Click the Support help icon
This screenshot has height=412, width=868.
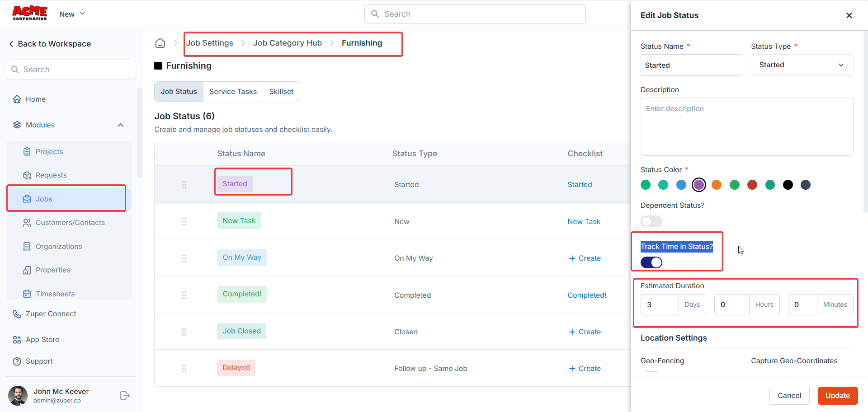17,361
